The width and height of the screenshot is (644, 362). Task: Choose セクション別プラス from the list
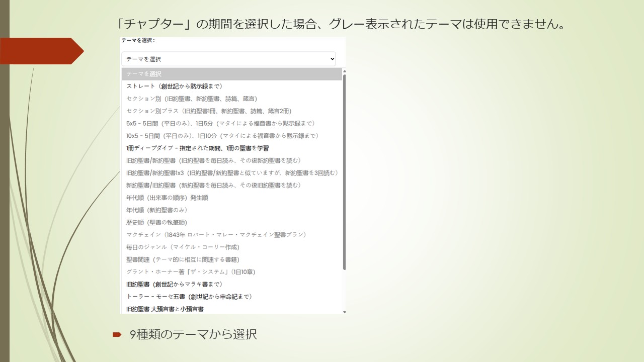[209, 111]
